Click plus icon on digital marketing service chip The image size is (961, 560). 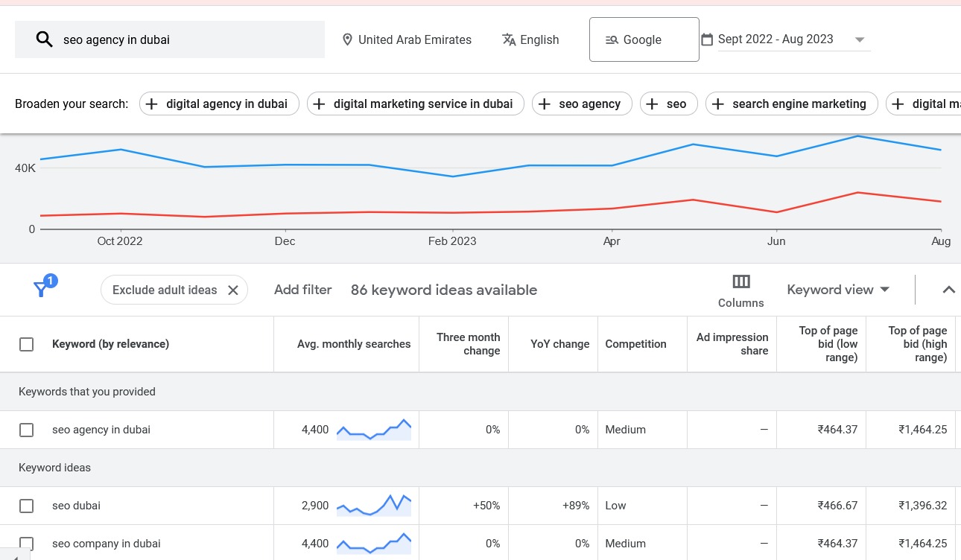click(319, 104)
